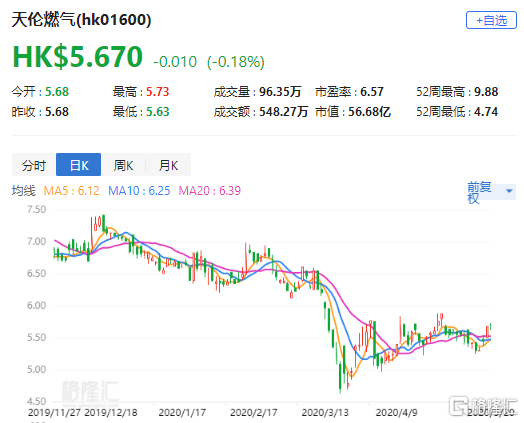Image resolution: width=524 pixels, height=423 pixels.
Task: Click the 今开 value 5.68
Action: tap(57, 92)
